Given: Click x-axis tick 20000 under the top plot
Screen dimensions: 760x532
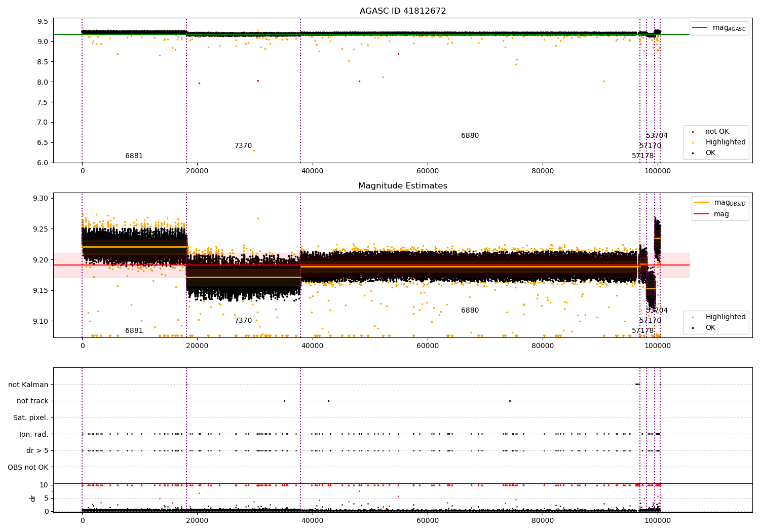Looking at the screenshot, I should coord(197,171).
